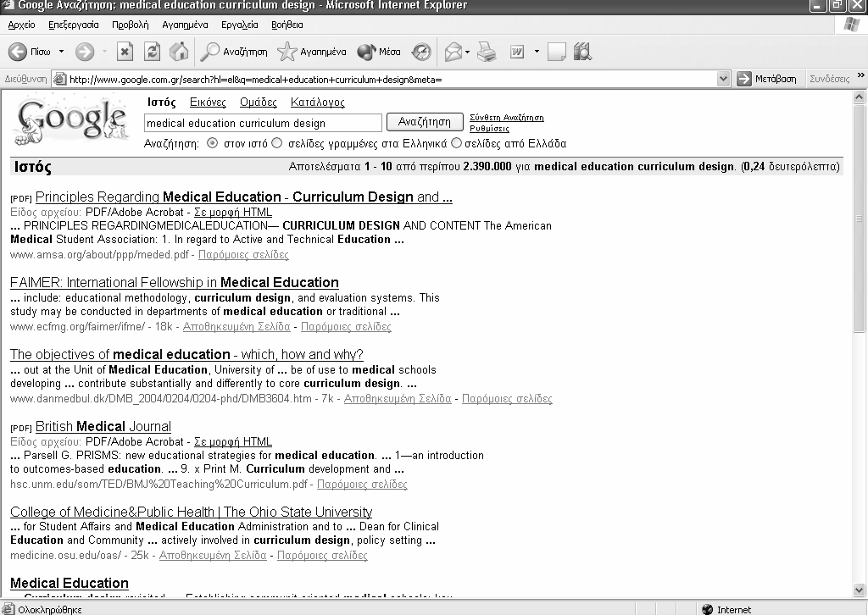Image resolution: width=868 pixels, height=615 pixels.
Task: Select the σελίδες γραμμένες στα Ελληνικά radio
Action: (277, 143)
